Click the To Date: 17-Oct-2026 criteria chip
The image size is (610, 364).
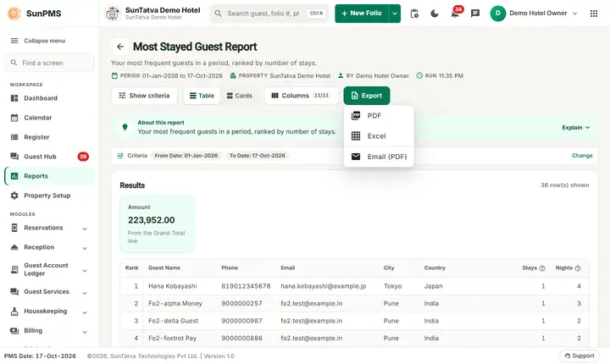pos(258,156)
